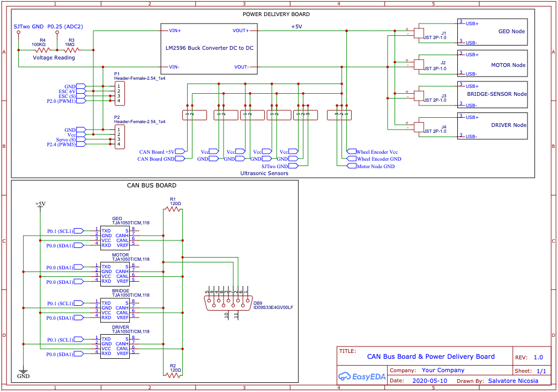558x392 pixels.
Task: Click the P0.25 (ADC2) terminal circle
Action: [x=57, y=32]
